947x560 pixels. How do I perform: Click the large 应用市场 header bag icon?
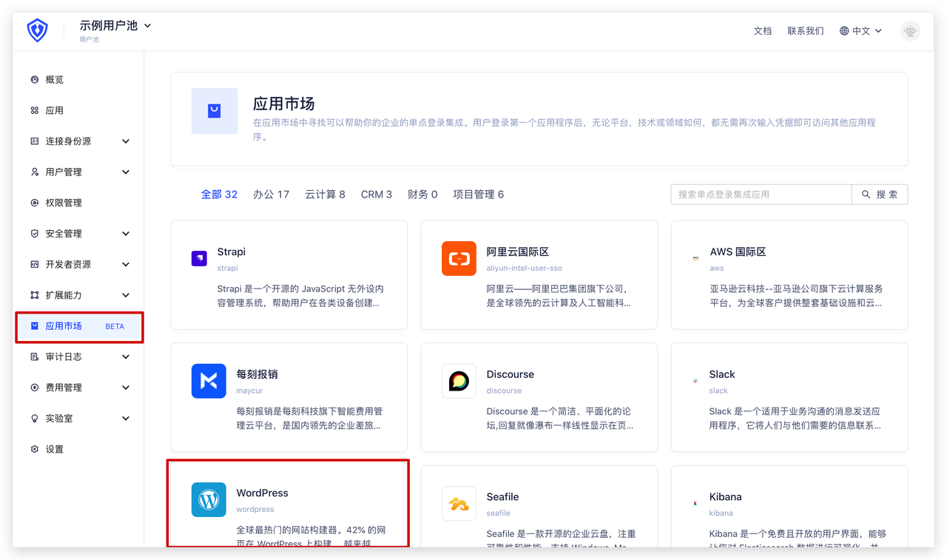215,111
